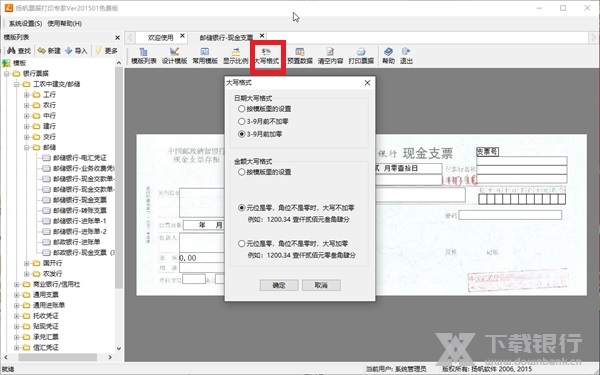The width and height of the screenshot is (600, 375).
Task: Expand the 建行 folder
Action: point(26,126)
